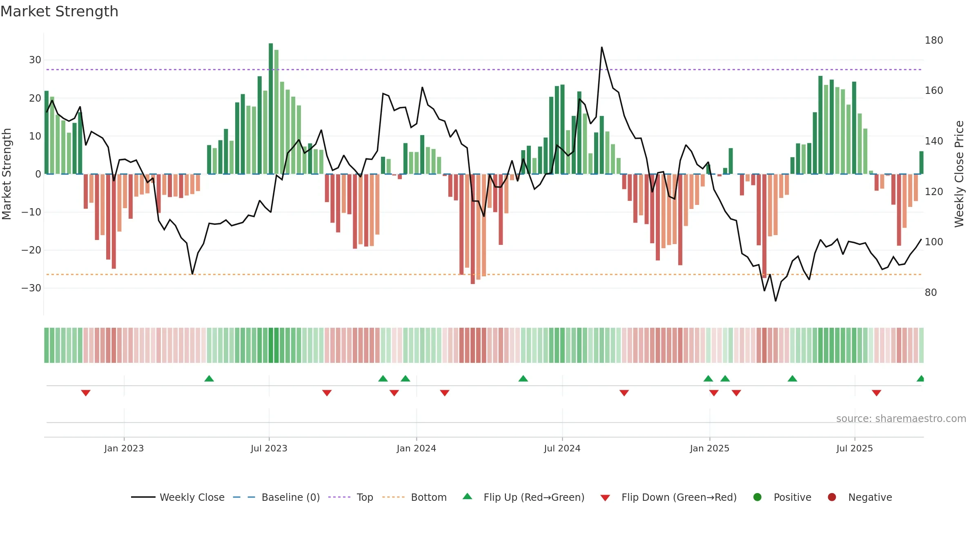Image resolution: width=980 pixels, height=551 pixels.
Task: Click the '140' tick on the right price axis
Action: tap(934, 141)
